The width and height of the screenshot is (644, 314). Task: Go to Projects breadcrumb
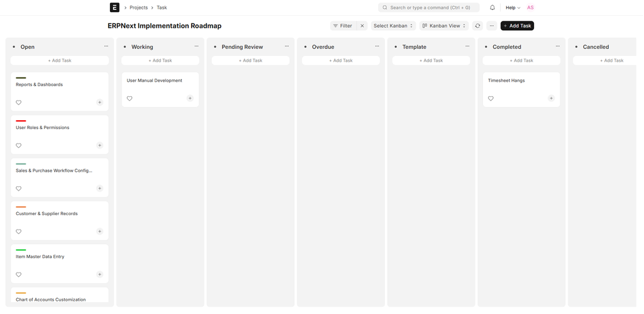(138, 8)
